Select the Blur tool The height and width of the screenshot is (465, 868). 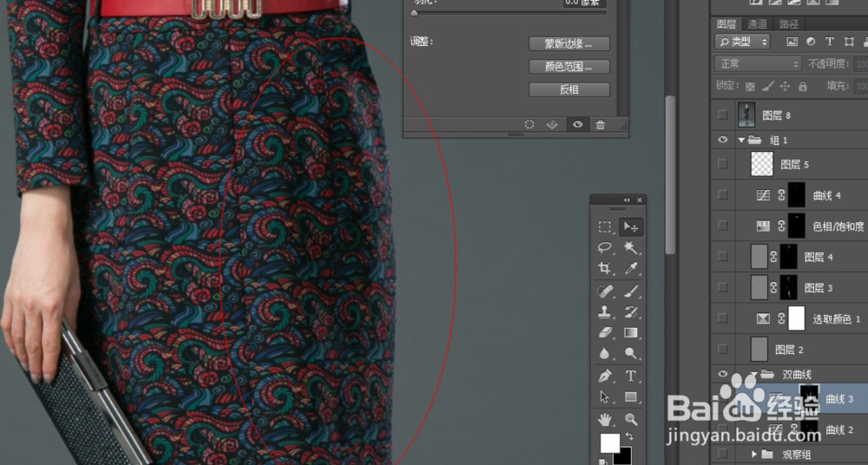pos(604,353)
